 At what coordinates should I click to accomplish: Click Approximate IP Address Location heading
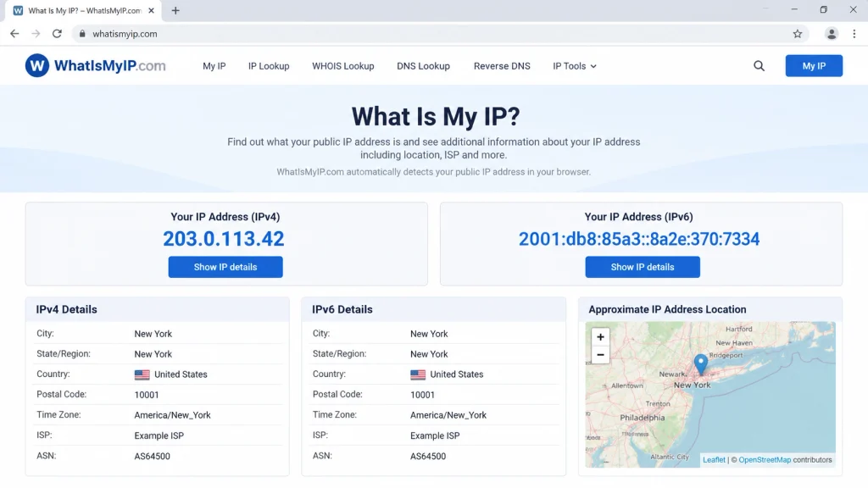(x=667, y=309)
